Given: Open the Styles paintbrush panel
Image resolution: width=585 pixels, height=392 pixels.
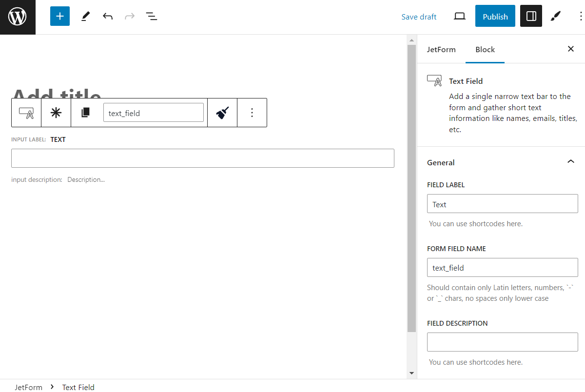Looking at the screenshot, I should pyautogui.click(x=555, y=16).
